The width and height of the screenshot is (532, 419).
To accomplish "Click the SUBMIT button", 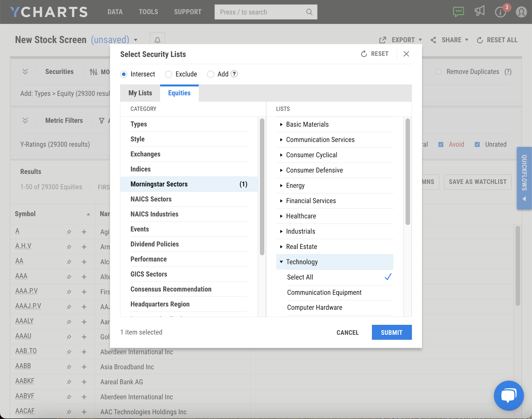I will (x=392, y=332).
